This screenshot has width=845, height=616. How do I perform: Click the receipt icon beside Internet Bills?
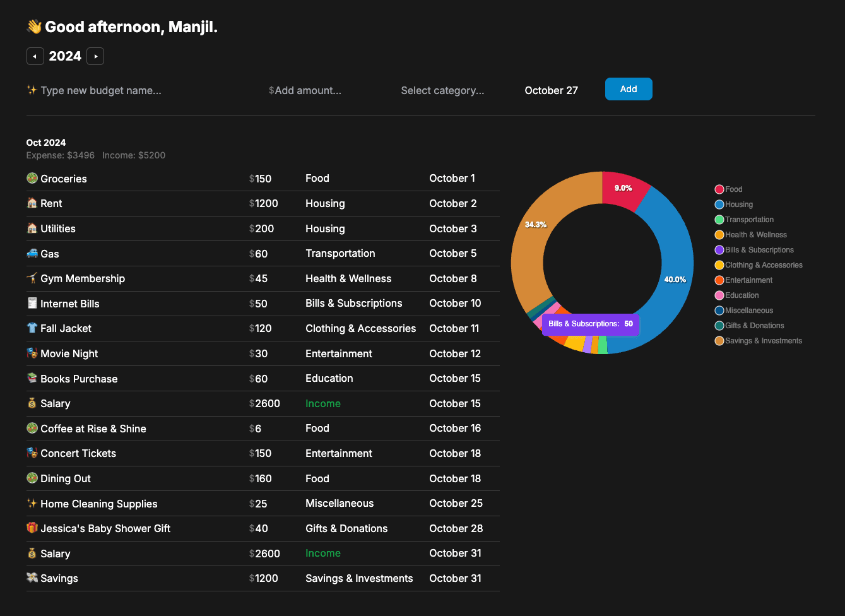32,303
